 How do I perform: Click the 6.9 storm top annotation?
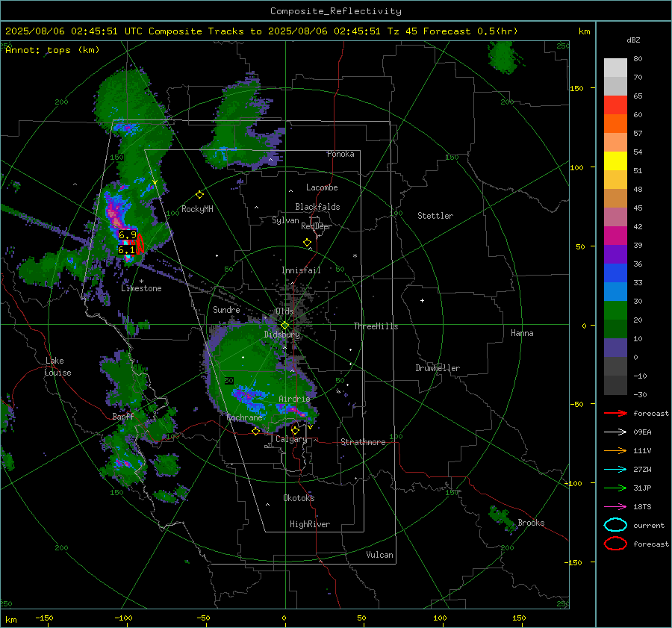tap(127, 235)
